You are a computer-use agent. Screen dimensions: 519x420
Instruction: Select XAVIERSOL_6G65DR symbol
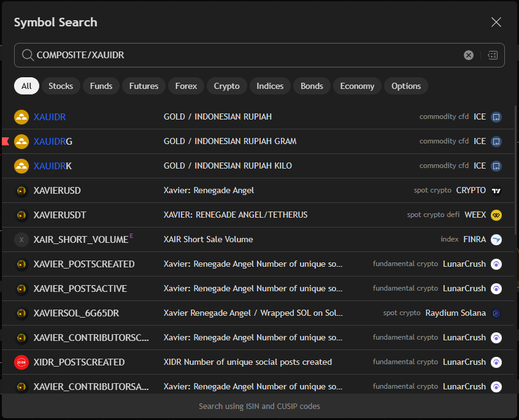coord(76,313)
